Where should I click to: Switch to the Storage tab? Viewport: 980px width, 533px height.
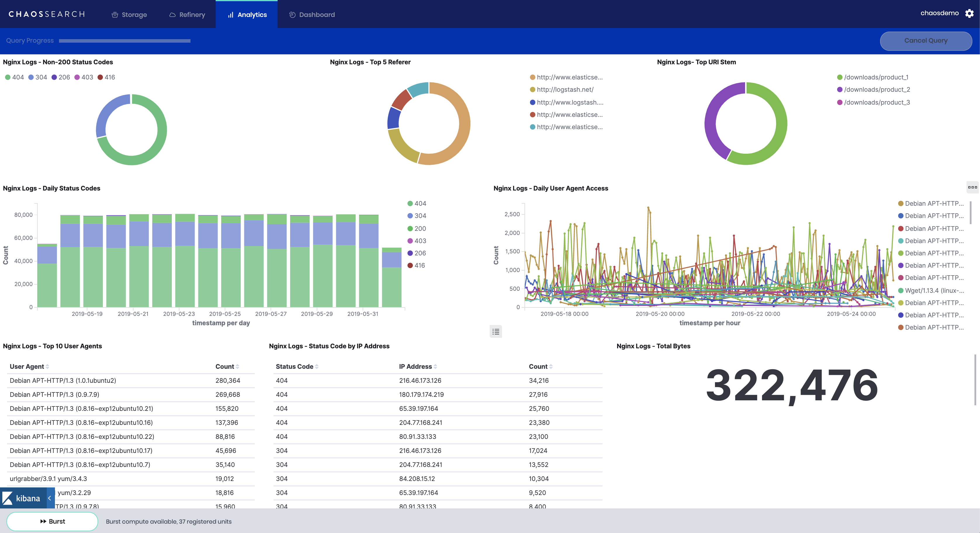(x=129, y=15)
